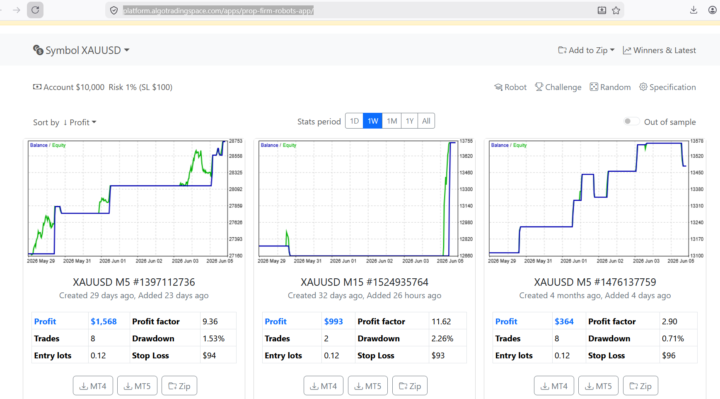
Task: Download MT4 file for robot #1397112736
Action: click(x=93, y=386)
